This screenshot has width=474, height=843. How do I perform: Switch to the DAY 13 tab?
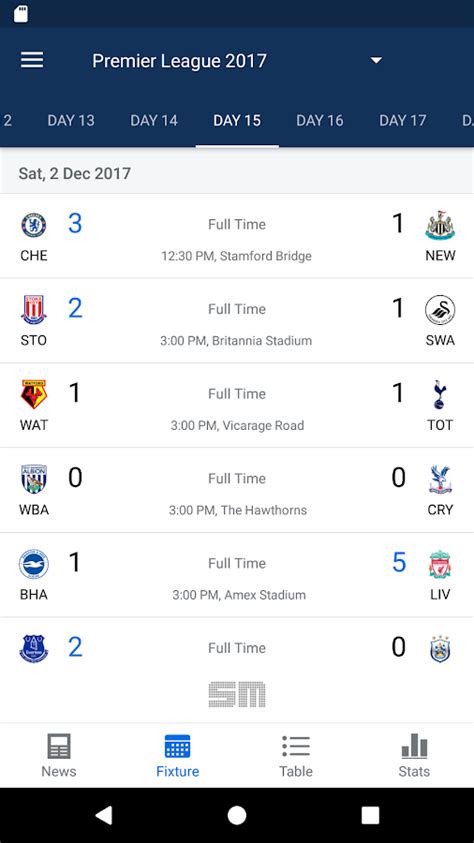[71, 120]
